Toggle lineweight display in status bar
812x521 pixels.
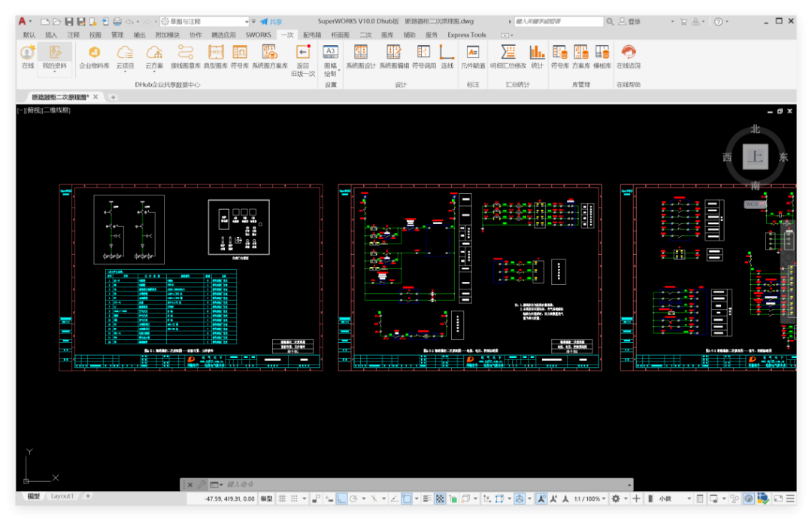click(427, 498)
